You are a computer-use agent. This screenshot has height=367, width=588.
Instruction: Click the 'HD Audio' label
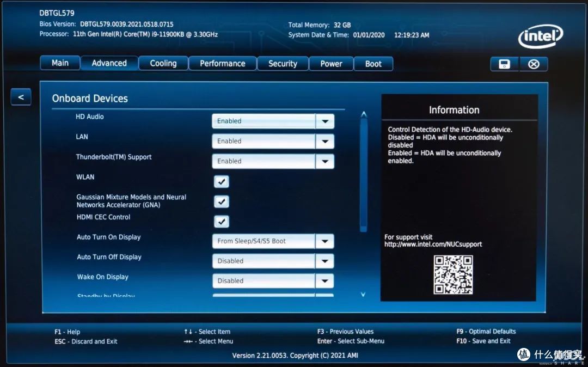click(x=90, y=117)
